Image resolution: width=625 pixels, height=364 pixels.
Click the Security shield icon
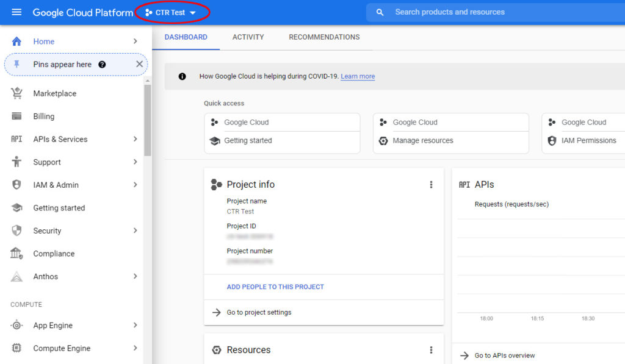point(16,231)
